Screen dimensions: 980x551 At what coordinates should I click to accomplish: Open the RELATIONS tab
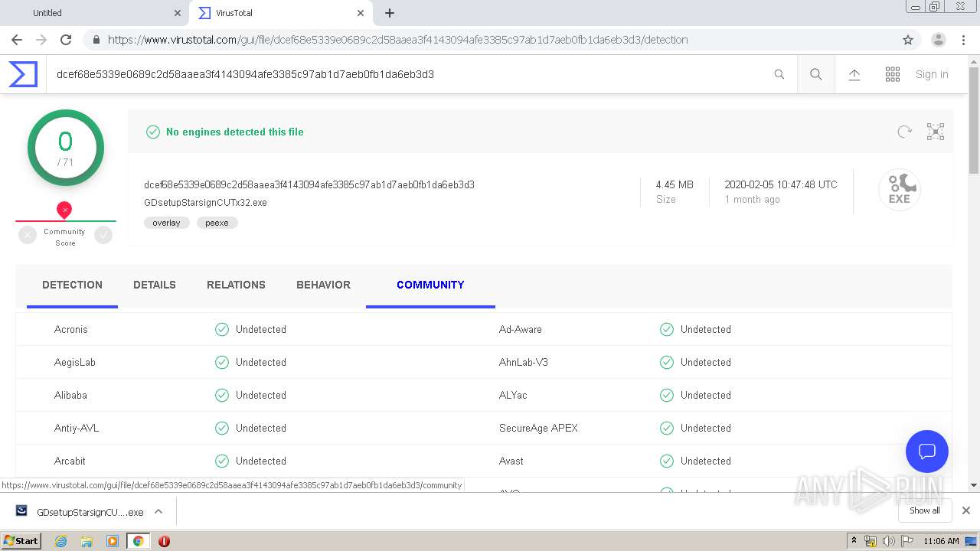[236, 285]
